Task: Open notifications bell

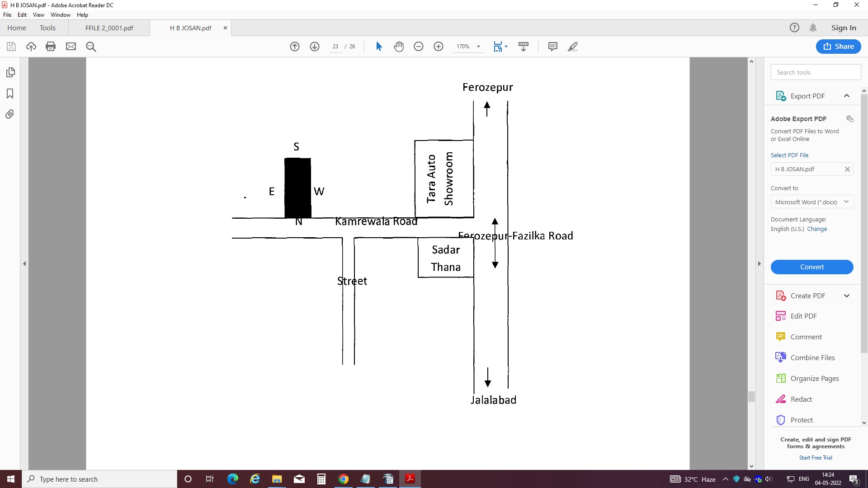Action: pos(813,28)
